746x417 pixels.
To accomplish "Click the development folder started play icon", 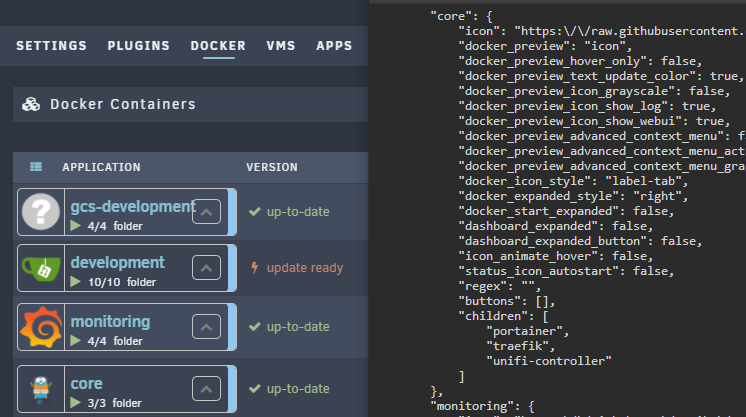I will click(x=76, y=282).
